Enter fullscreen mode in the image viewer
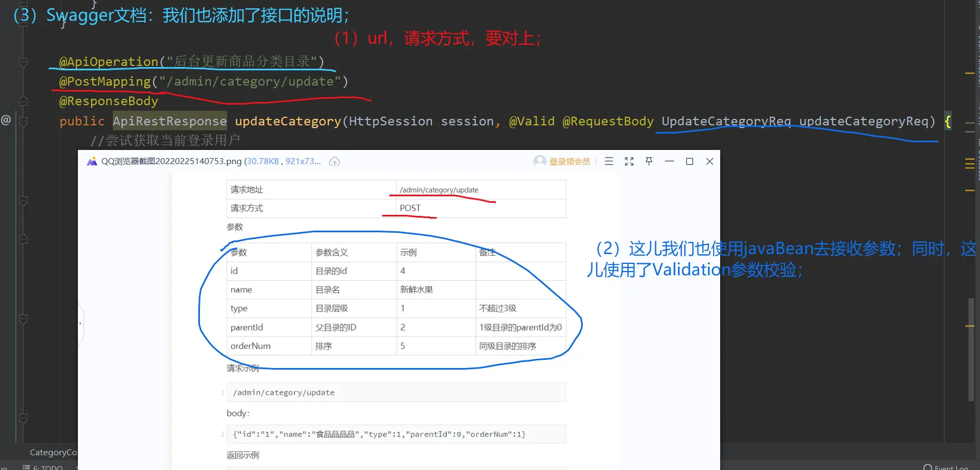The width and height of the screenshot is (980, 470). (629, 161)
